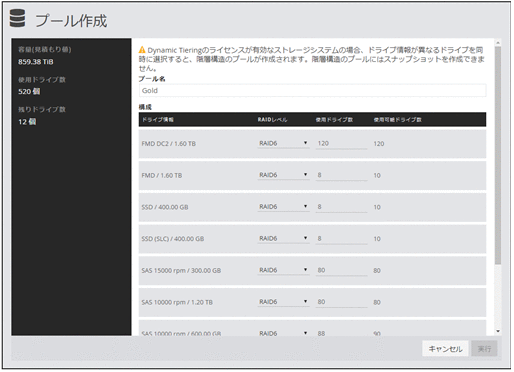514x372 pixels.
Task: Click the remaining drives value 12 個
Action: tap(27, 122)
